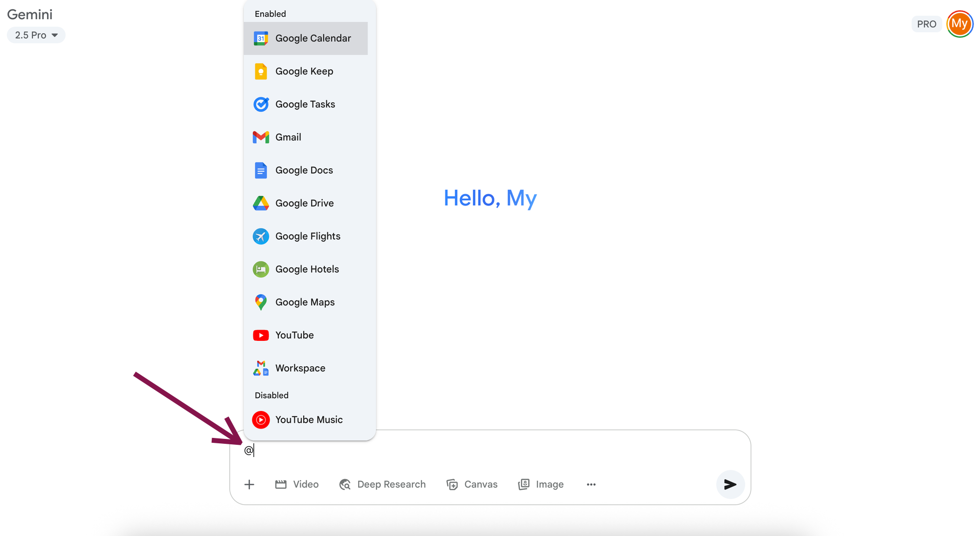Screen dimensions: 980x536
Task: Select Google Hotels menu entry
Action: pyautogui.click(x=306, y=269)
